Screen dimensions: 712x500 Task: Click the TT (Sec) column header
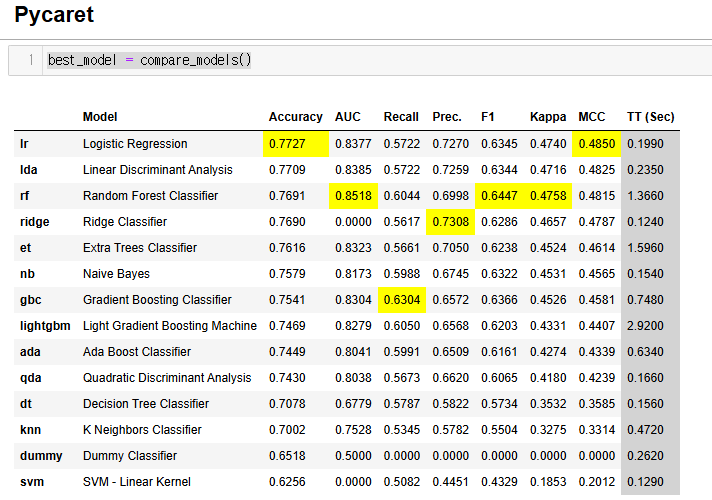(651, 117)
